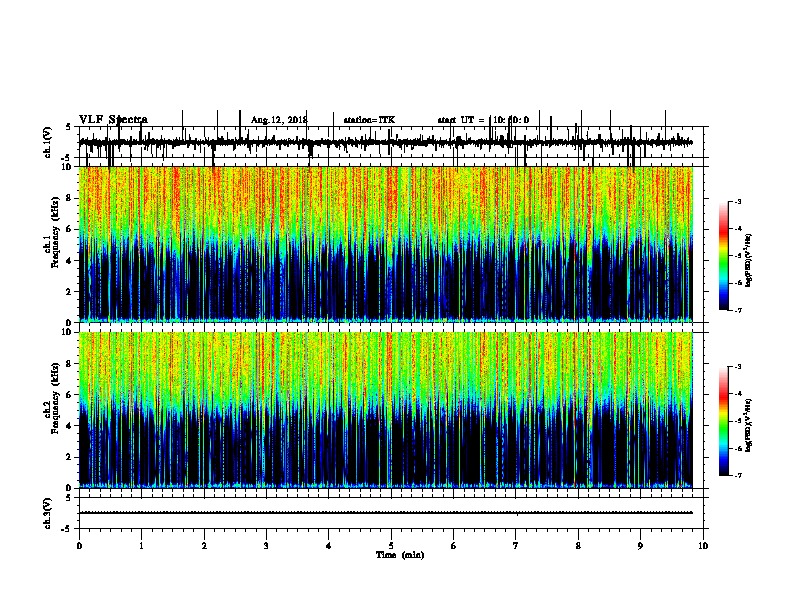Click the "2" tick on time axis
Viewport: 792px width, 612px height.
[x=204, y=546]
